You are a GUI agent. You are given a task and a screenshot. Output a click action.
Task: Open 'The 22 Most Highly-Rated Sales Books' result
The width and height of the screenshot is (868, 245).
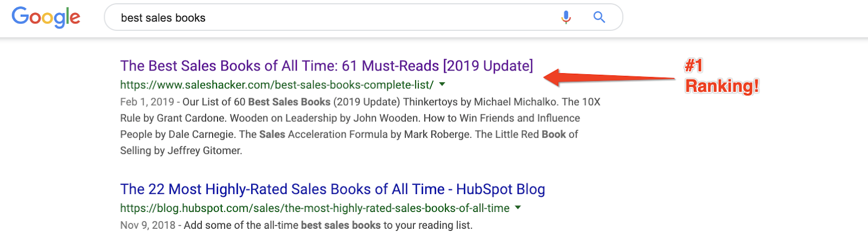[x=333, y=189]
